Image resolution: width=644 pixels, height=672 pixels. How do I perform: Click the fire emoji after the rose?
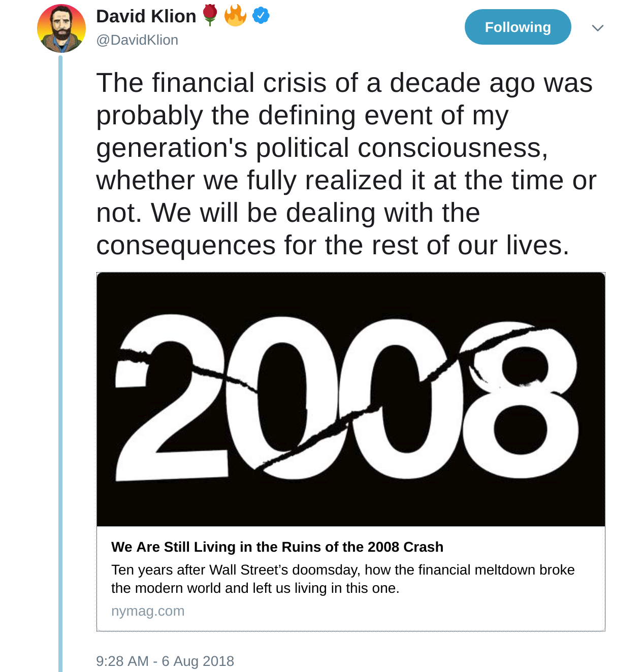pos(235,15)
